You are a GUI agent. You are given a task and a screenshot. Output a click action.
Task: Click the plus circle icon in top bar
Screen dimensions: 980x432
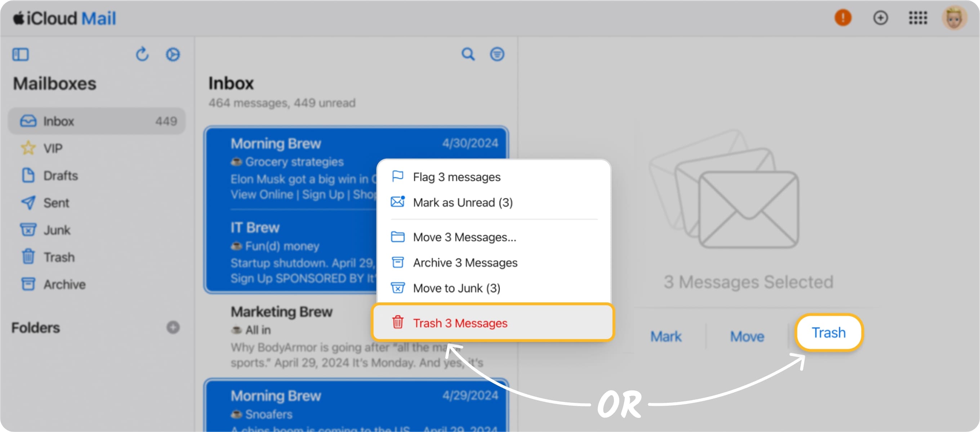click(880, 18)
